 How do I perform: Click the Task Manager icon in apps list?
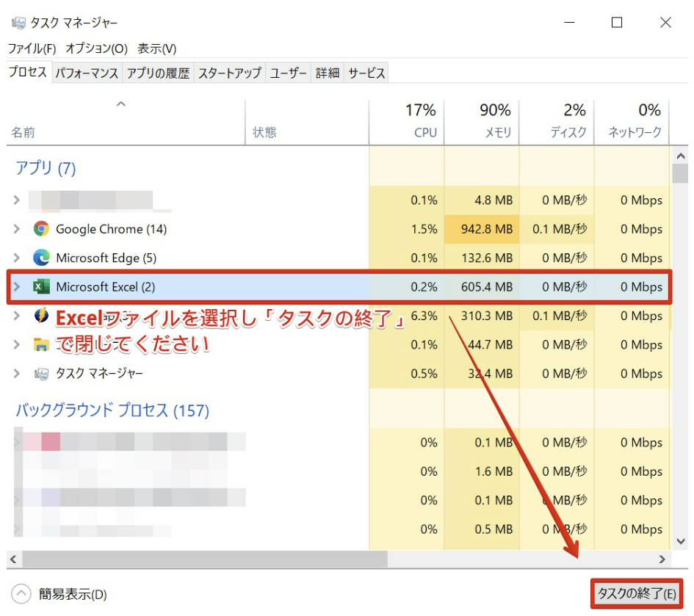point(42,374)
